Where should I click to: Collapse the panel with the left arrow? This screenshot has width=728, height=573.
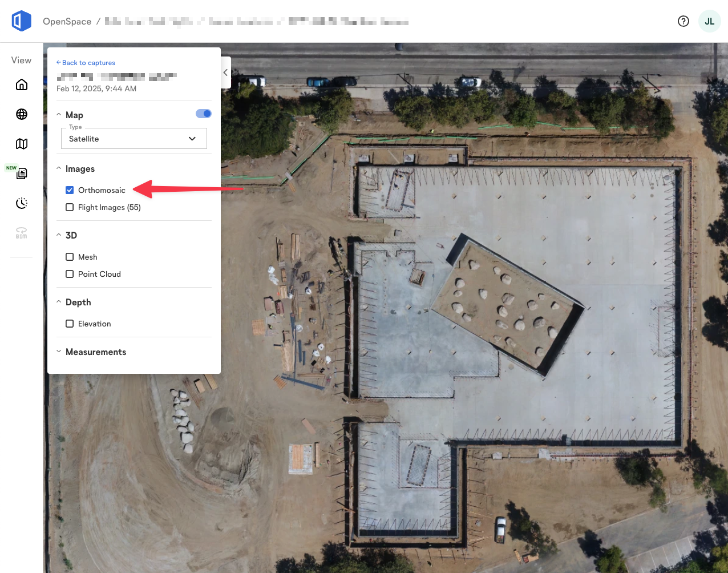tap(225, 72)
